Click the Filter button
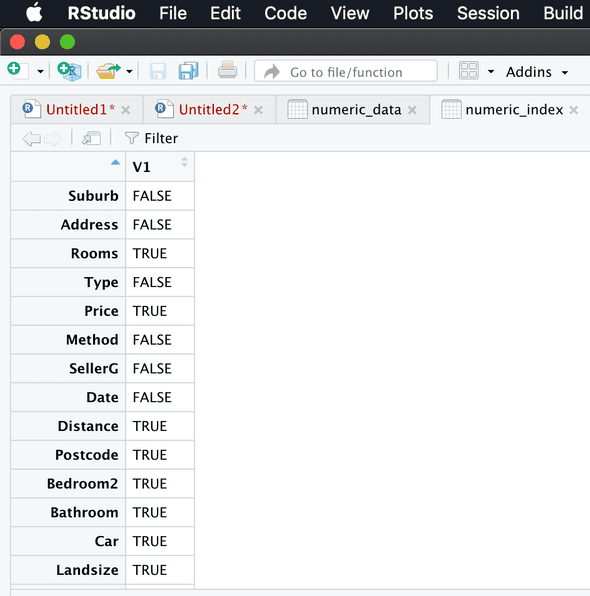The image size is (590, 596). coord(151,138)
